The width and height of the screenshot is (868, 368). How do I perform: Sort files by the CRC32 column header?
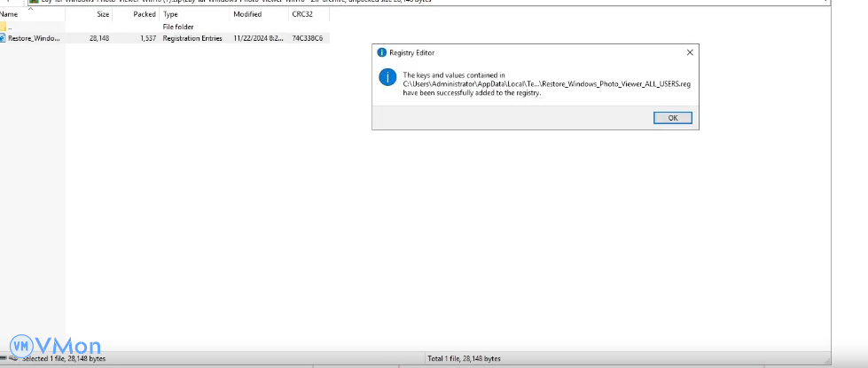pos(301,15)
